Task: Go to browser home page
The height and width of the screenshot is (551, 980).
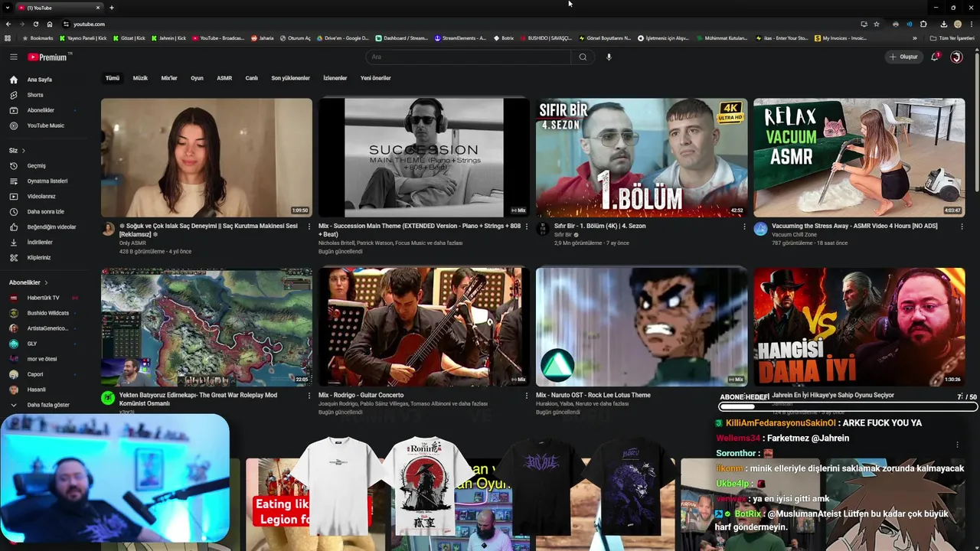Action: 50,24
